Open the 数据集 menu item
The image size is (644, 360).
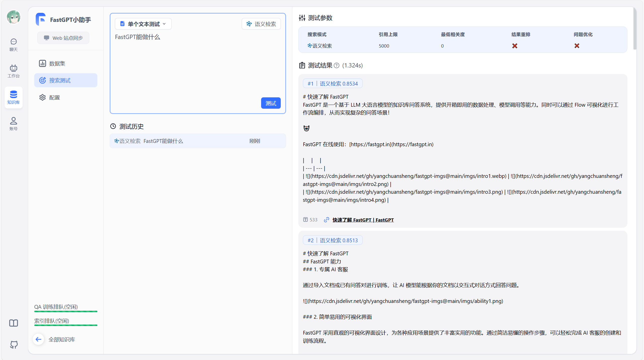pos(57,63)
